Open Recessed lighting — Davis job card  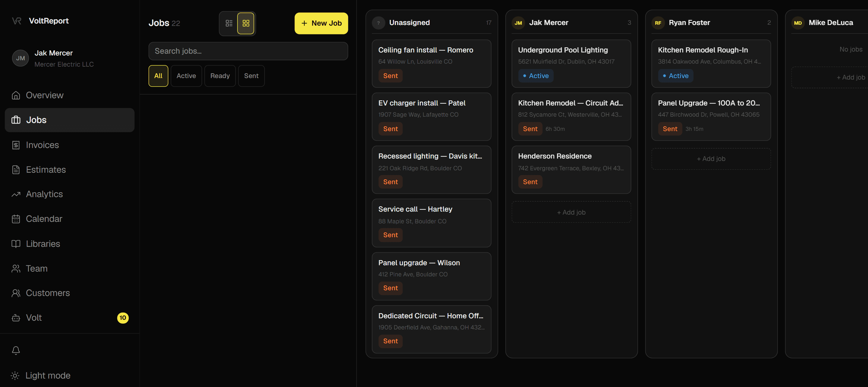coord(432,170)
